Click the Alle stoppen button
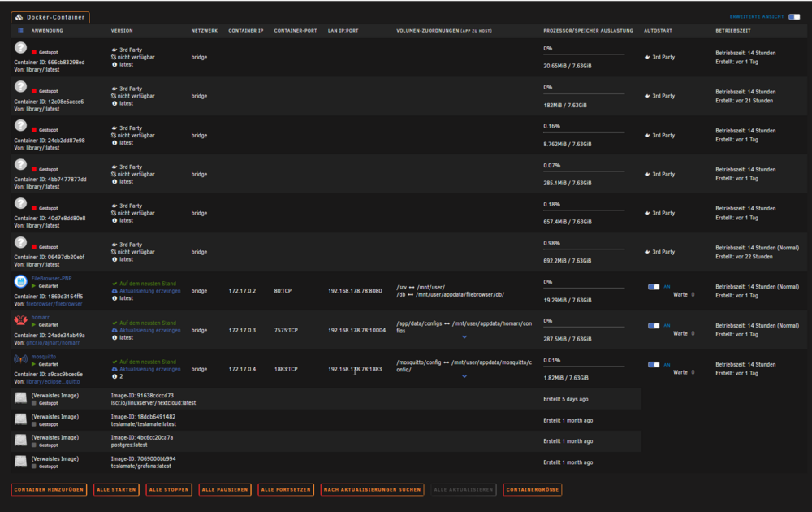Screen dimensions: 812x512 169,489
